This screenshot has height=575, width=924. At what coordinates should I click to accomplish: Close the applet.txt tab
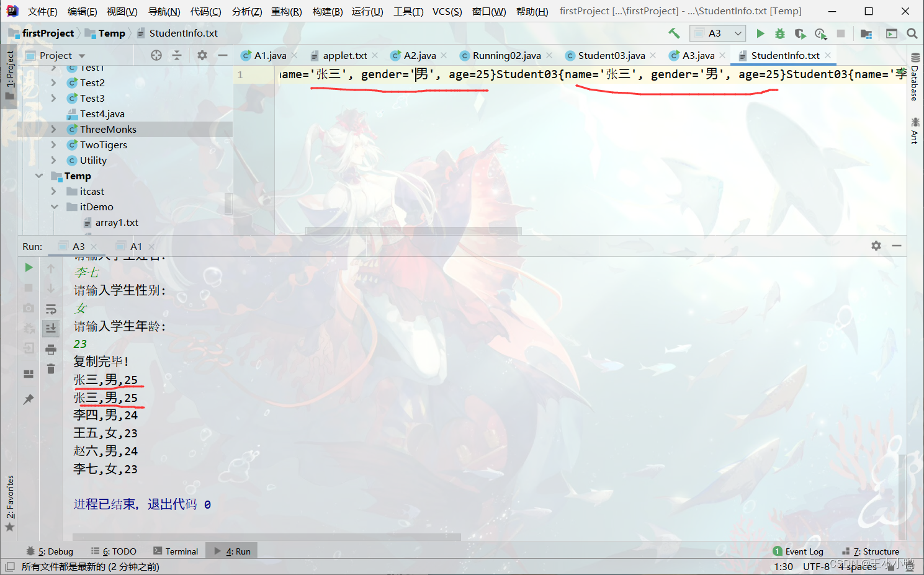click(375, 55)
